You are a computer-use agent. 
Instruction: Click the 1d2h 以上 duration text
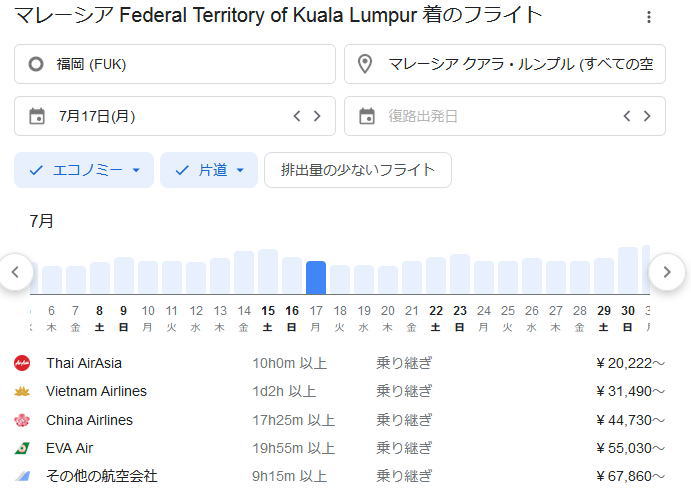pyautogui.click(x=284, y=391)
